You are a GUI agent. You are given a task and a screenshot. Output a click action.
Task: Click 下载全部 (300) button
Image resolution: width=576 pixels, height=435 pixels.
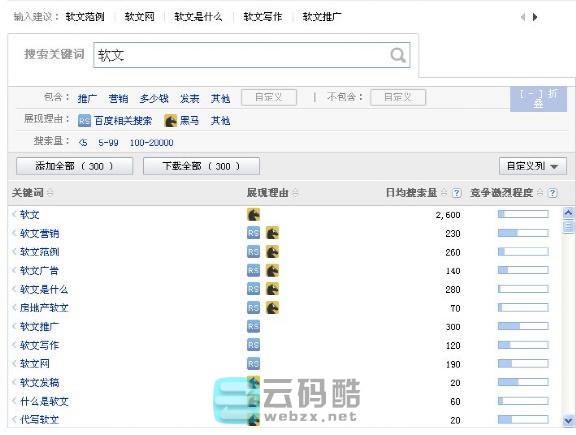(201, 166)
